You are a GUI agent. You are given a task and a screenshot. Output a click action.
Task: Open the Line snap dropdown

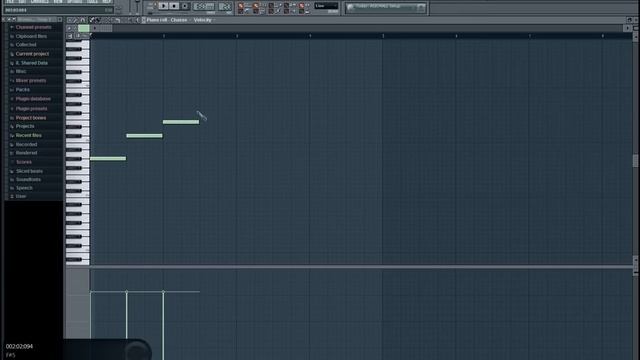coord(326,6)
